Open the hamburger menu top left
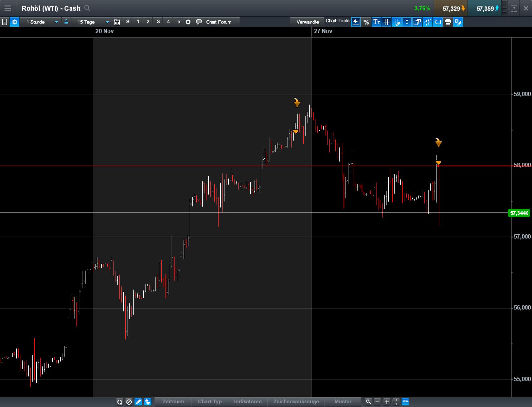The width and height of the screenshot is (532, 407). pos(8,8)
